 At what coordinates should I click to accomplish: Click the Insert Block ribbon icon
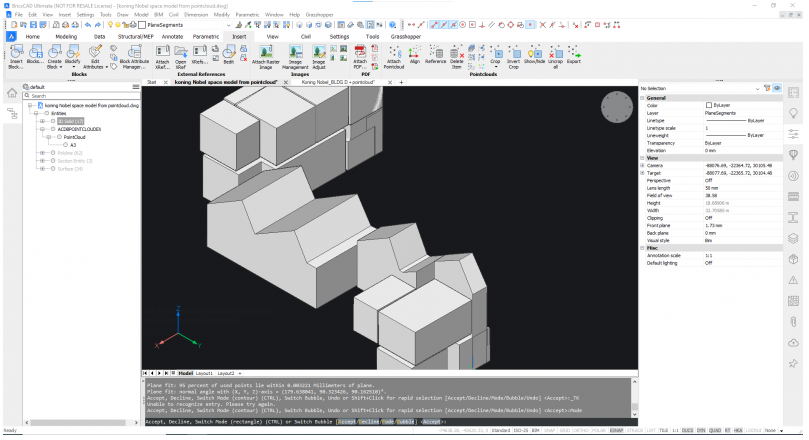[x=16, y=56]
